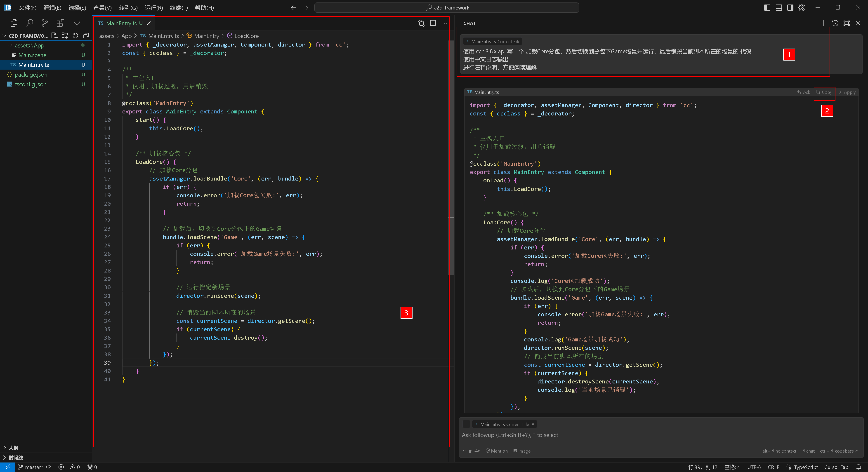Apply the generated code to file
Image resolution: width=868 pixels, height=472 pixels.
click(x=847, y=92)
